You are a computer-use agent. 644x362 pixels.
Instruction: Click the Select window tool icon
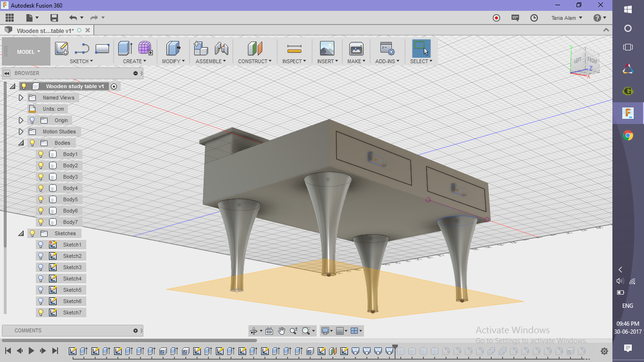tap(421, 49)
